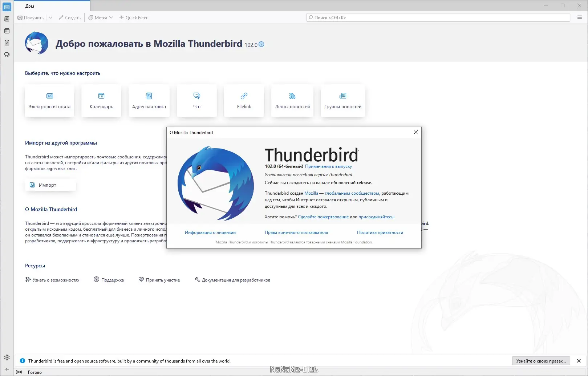Open Примечания к выпуску link
Image resolution: width=588 pixels, height=376 pixels.
(x=328, y=166)
